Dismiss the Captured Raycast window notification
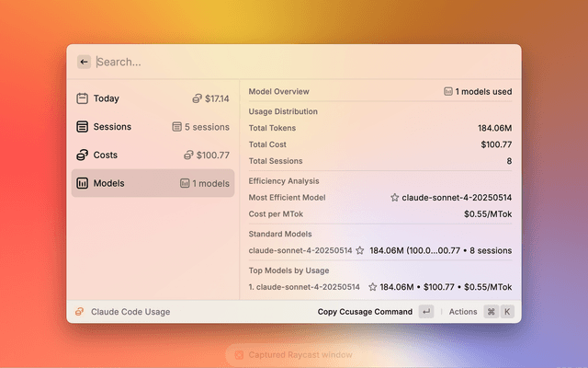Screen dimensions: 588x368 coord(239,354)
